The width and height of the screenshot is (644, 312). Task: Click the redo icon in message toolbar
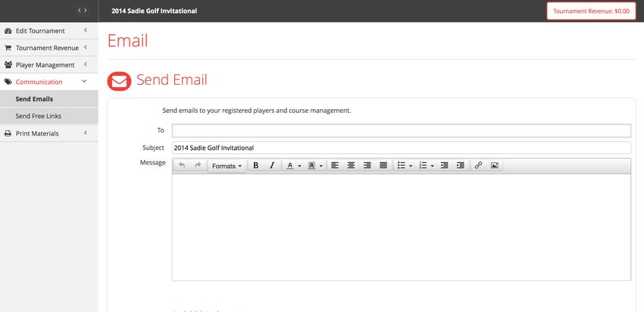198,165
